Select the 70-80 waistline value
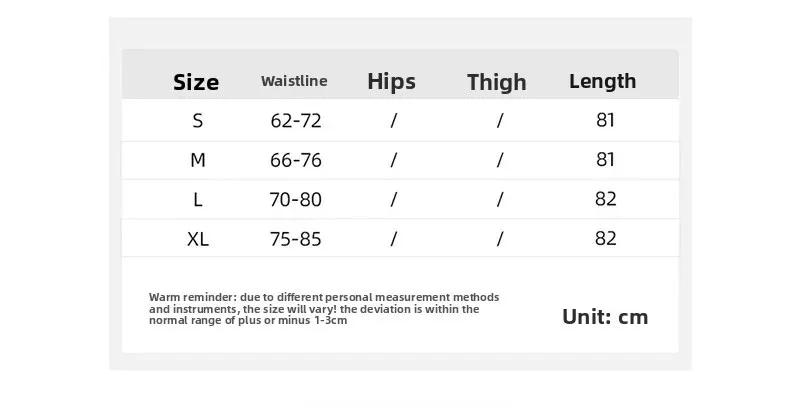Screen dimensions: 800x408 coord(296,199)
